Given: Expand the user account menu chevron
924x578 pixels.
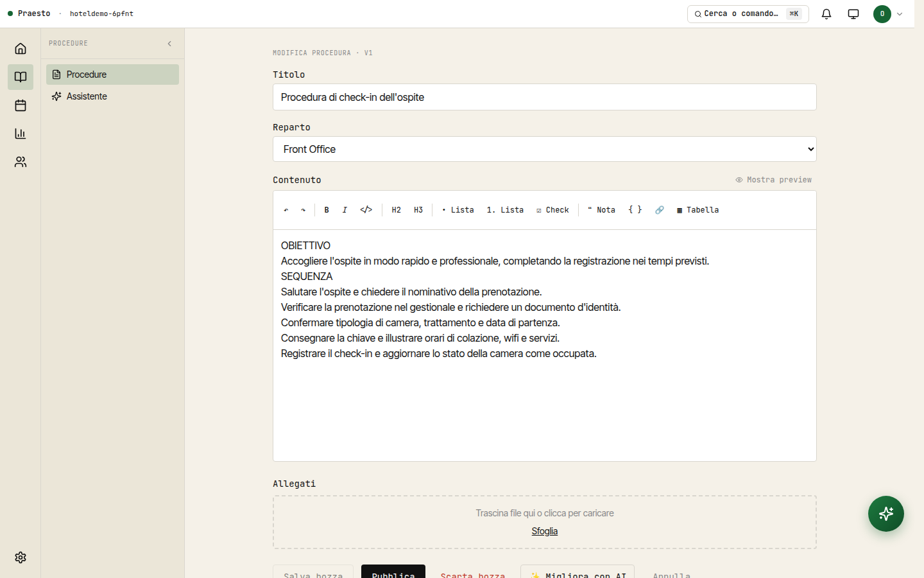Looking at the screenshot, I should pos(900,14).
